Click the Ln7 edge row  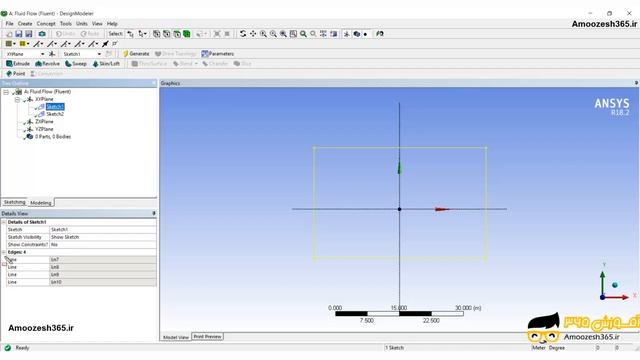point(81,260)
